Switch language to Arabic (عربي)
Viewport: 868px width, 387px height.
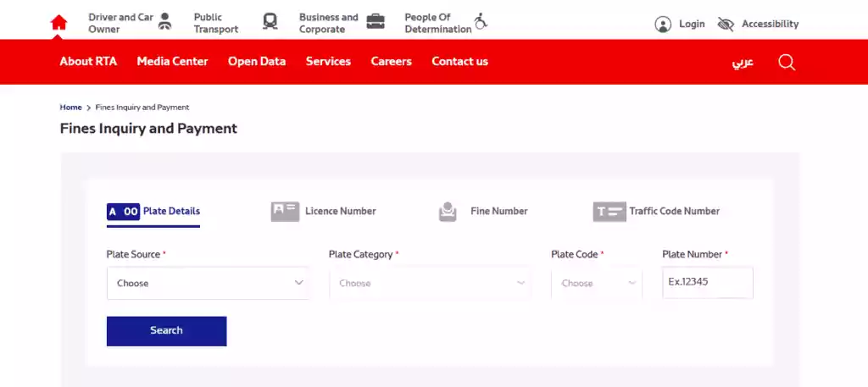(743, 63)
